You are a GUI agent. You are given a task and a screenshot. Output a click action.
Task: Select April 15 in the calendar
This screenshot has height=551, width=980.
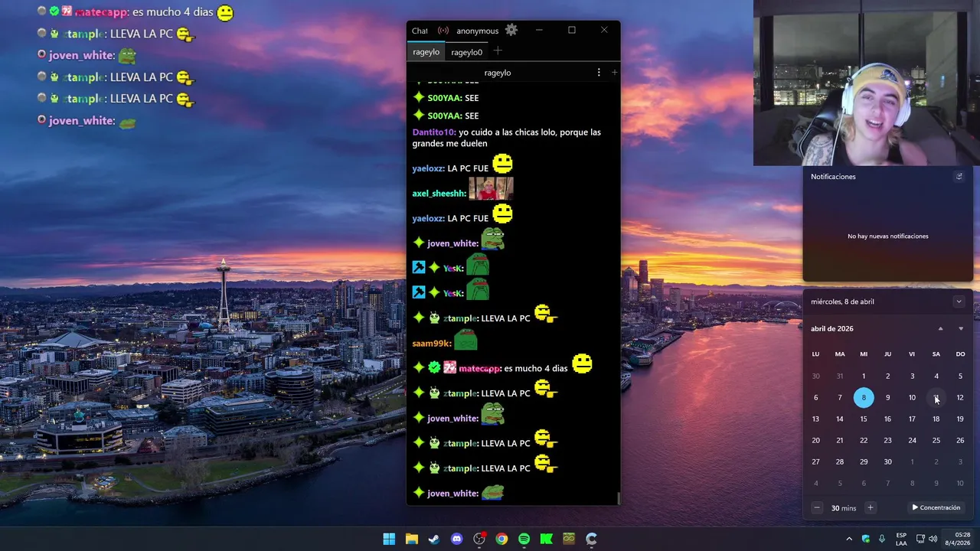[x=864, y=419]
